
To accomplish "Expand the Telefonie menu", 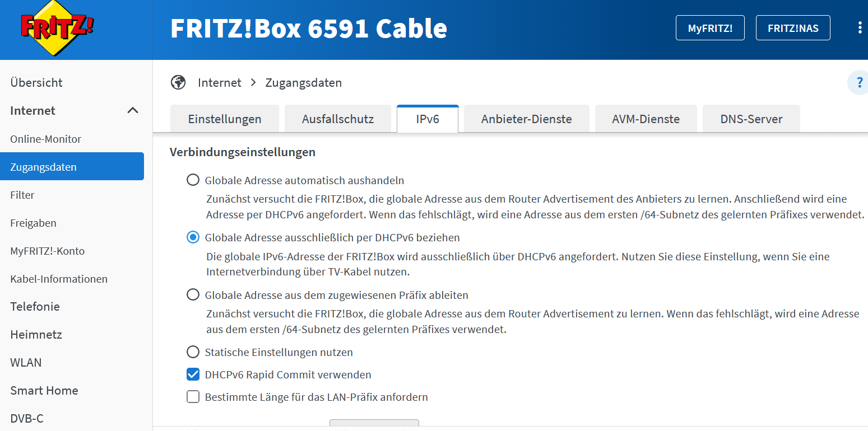I will tap(35, 306).
